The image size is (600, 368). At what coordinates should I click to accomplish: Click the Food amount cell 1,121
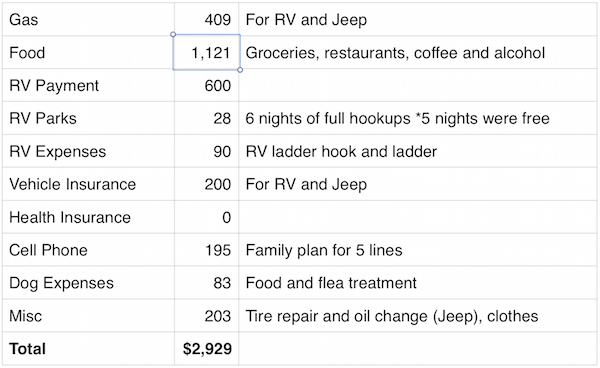[x=207, y=52]
